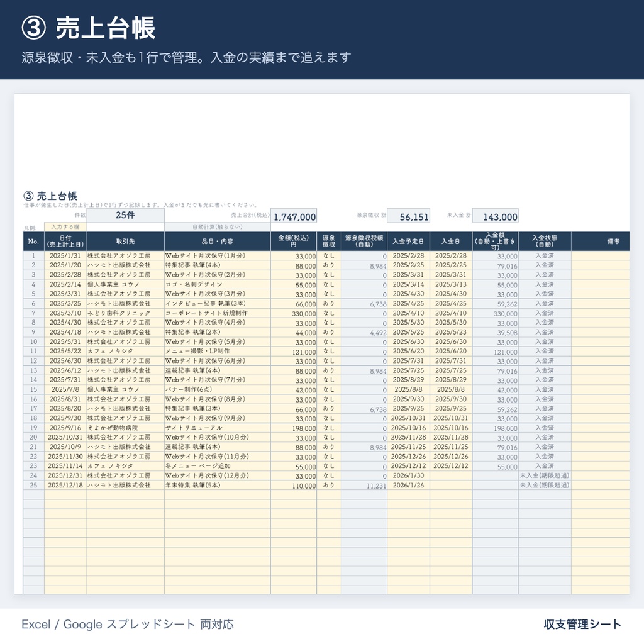Select the cell バナー制作(6点)
This screenshot has width=644, height=644.
[217, 389]
